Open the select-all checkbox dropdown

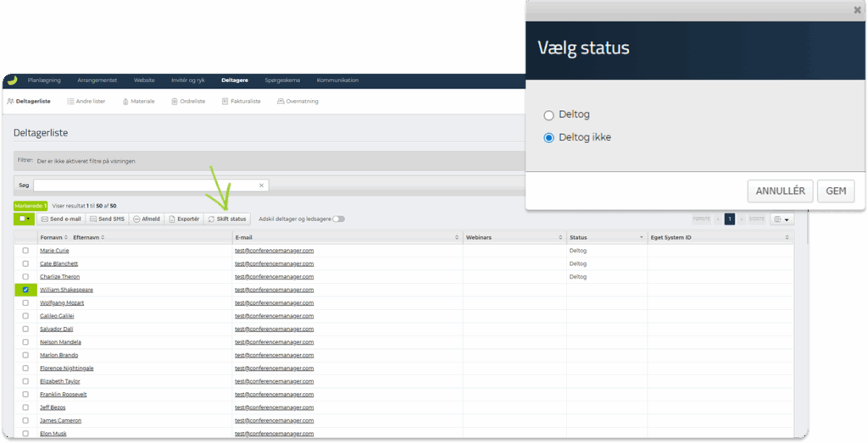point(29,219)
